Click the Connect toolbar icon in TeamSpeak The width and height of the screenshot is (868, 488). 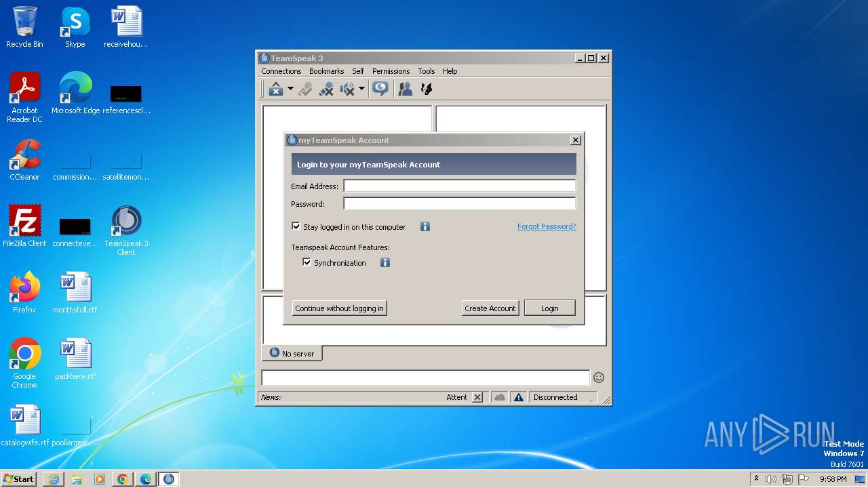[275, 89]
